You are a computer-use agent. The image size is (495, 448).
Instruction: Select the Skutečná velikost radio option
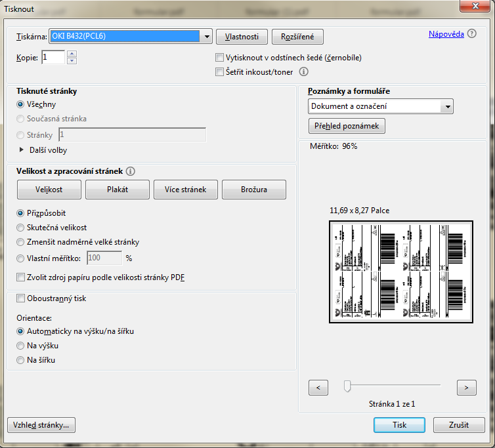(20, 227)
